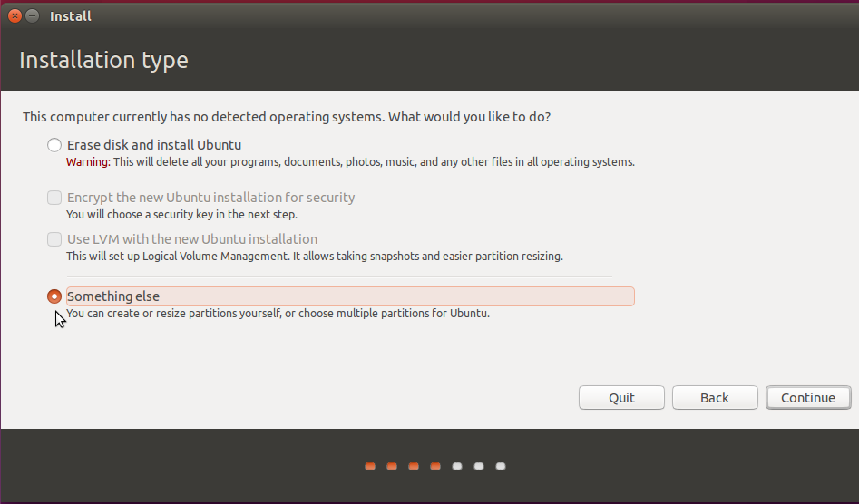Click the last white progress dot

tap(501, 466)
